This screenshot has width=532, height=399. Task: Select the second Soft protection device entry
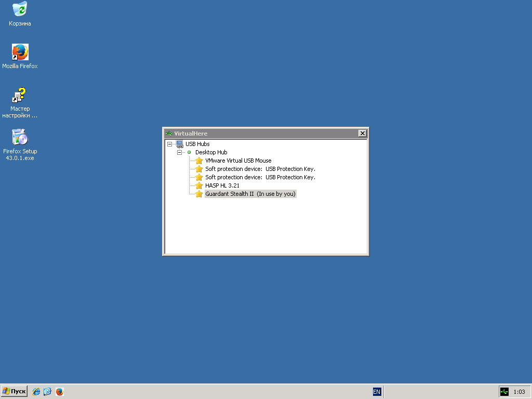click(260, 177)
